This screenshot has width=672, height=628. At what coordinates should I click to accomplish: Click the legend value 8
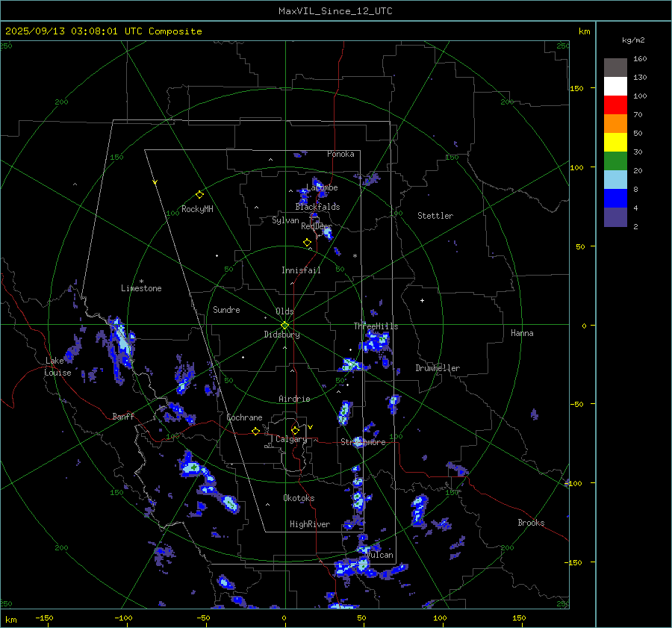click(635, 190)
